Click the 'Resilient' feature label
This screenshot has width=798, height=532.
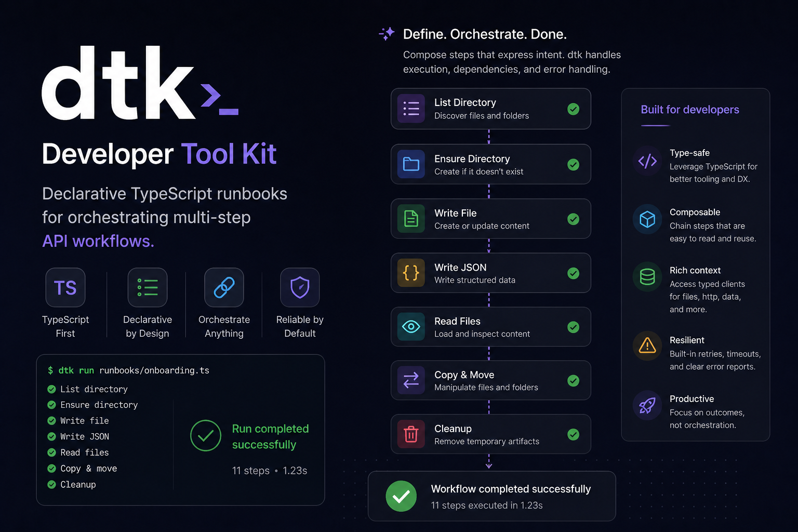coord(687,340)
